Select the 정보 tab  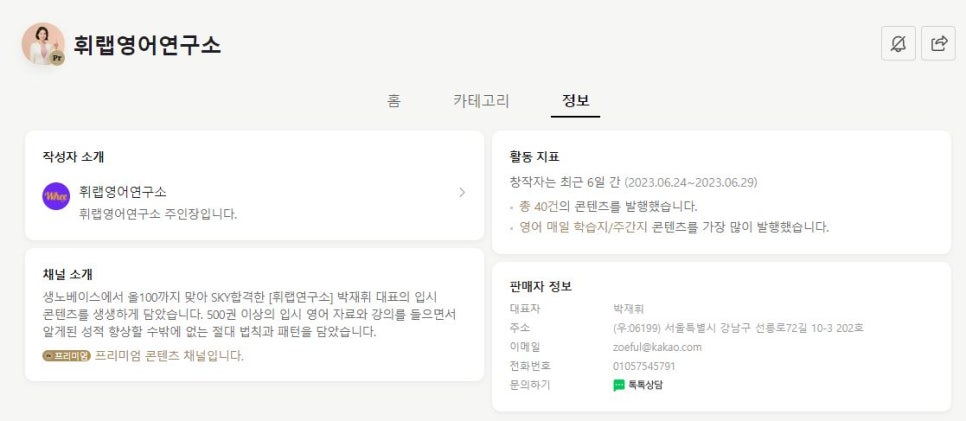575,100
